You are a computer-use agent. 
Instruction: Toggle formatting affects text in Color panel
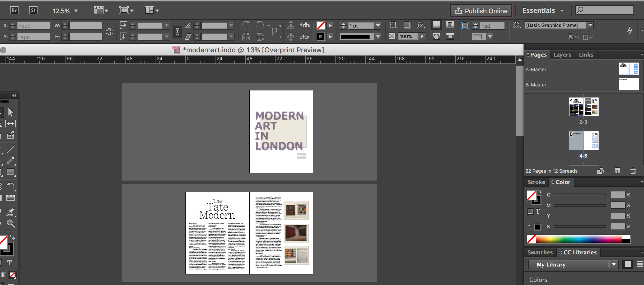coord(538,211)
